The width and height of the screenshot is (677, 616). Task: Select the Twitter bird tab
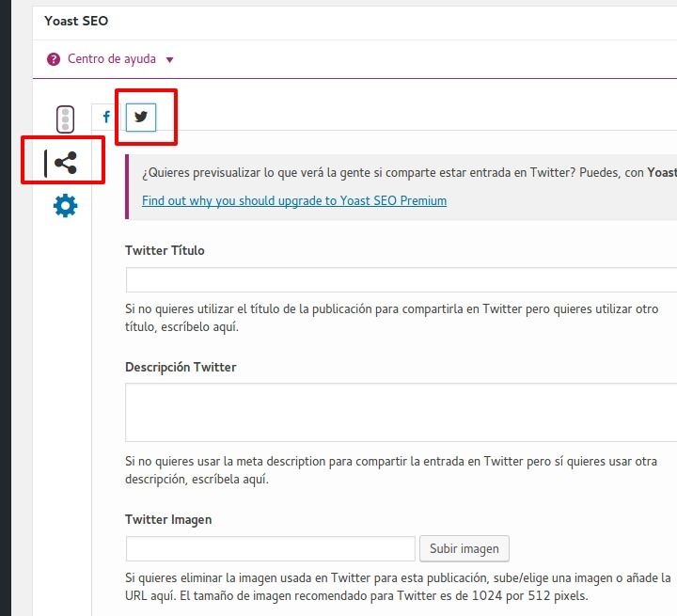point(141,117)
